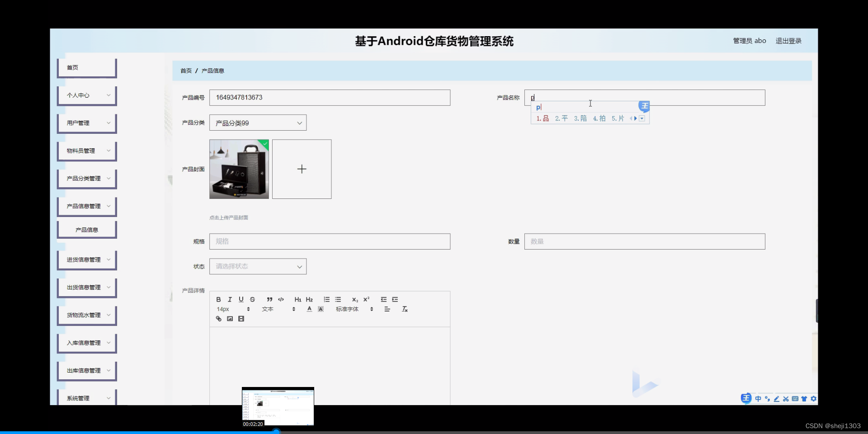
Task: Apply H1 heading formatting
Action: 297,299
